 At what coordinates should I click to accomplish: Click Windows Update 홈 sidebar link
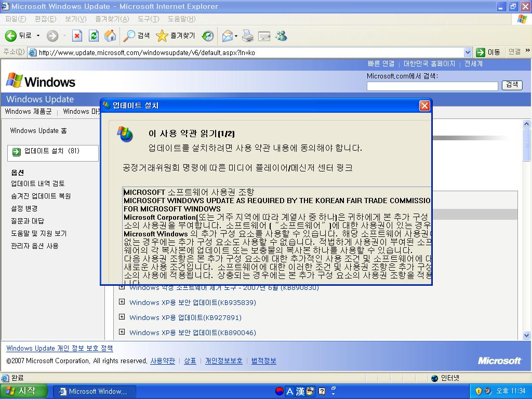38,130
